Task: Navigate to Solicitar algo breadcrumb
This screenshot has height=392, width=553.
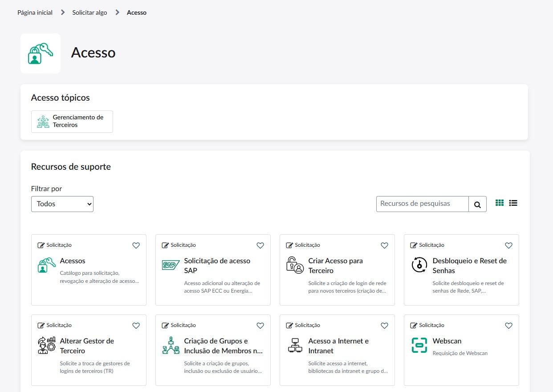Action: click(x=89, y=12)
